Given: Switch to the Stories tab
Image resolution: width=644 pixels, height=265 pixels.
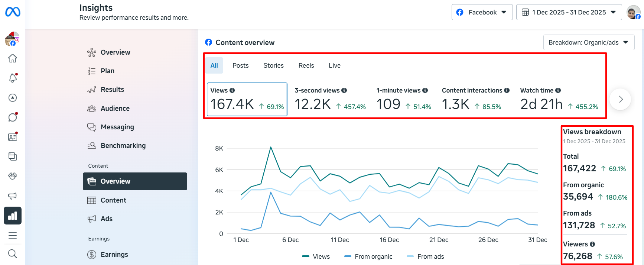Looking at the screenshot, I should pos(273,65).
